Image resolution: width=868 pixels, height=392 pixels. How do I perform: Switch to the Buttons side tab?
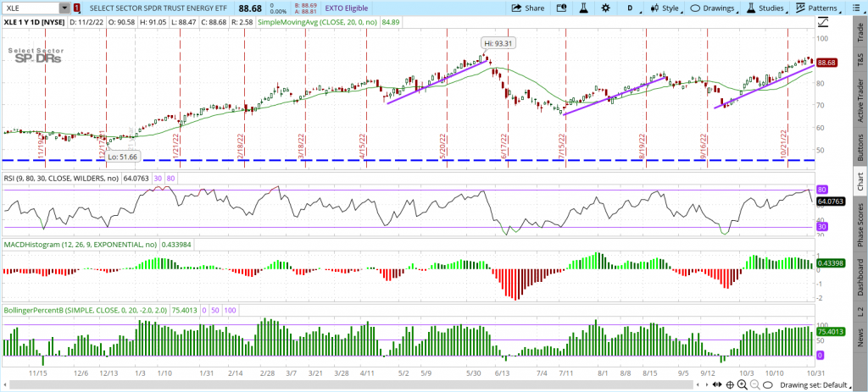point(860,146)
